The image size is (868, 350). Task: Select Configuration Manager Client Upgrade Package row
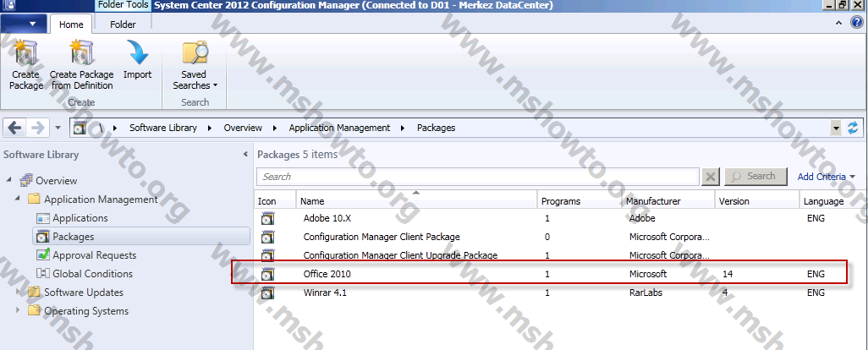tap(561, 255)
